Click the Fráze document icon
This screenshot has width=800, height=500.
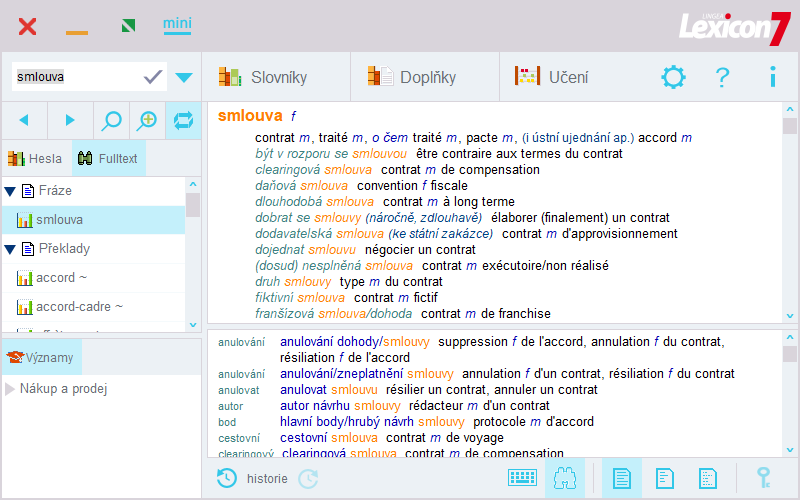click(x=28, y=191)
